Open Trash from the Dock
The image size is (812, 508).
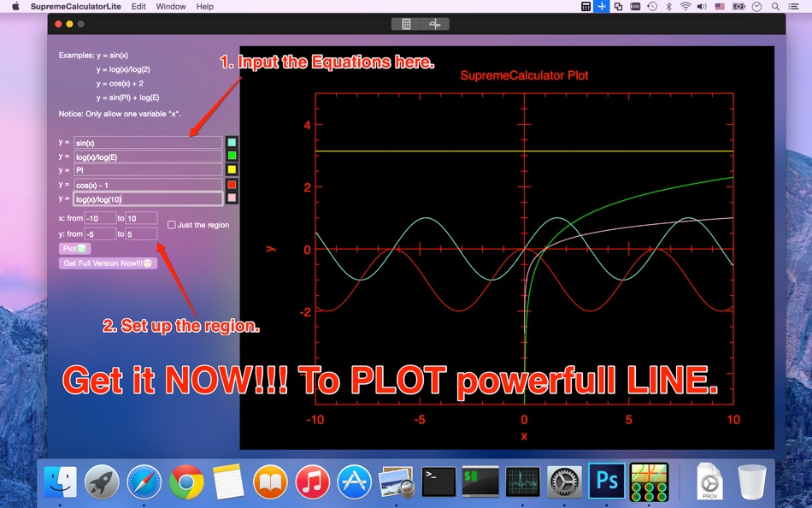click(752, 482)
